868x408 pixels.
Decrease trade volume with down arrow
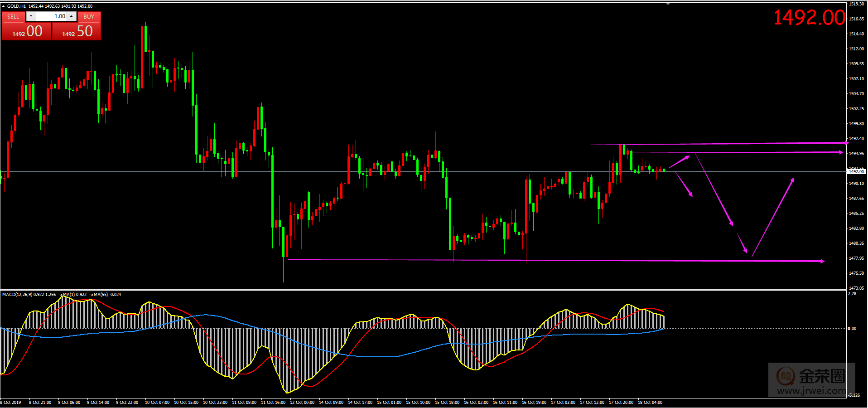(x=31, y=16)
